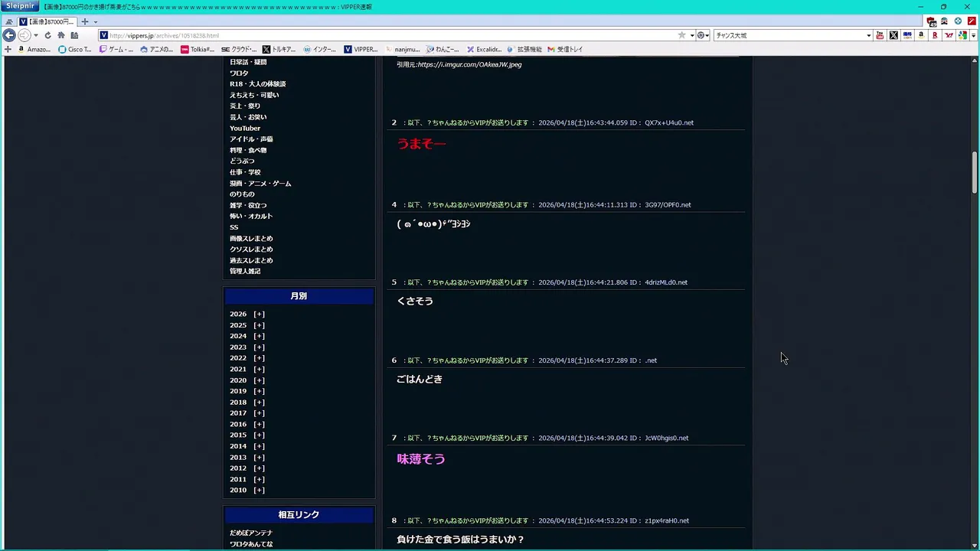
Task: Open the tab list dropdown arrow
Action: 96,21
